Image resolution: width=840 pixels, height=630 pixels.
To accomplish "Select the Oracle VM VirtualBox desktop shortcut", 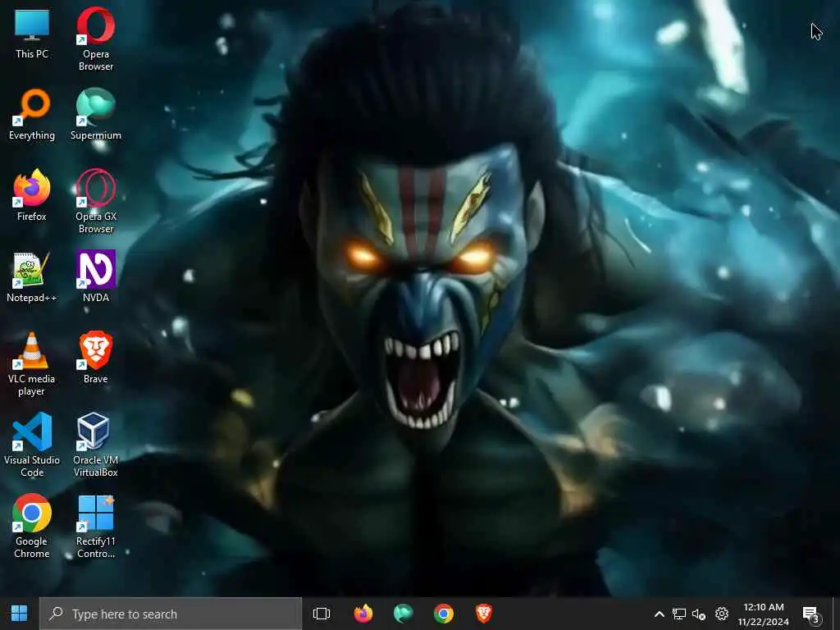I will point(96,445).
